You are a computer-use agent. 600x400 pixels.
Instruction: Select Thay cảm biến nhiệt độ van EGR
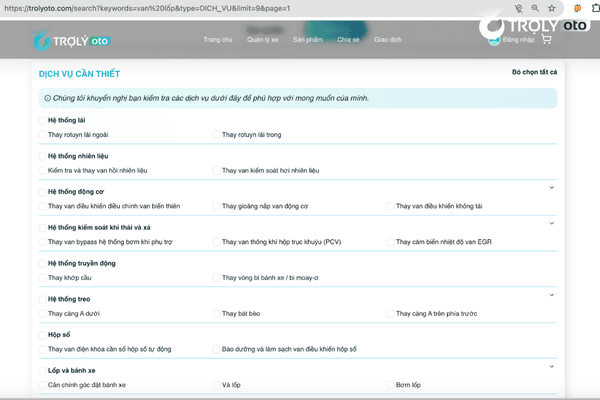point(390,242)
